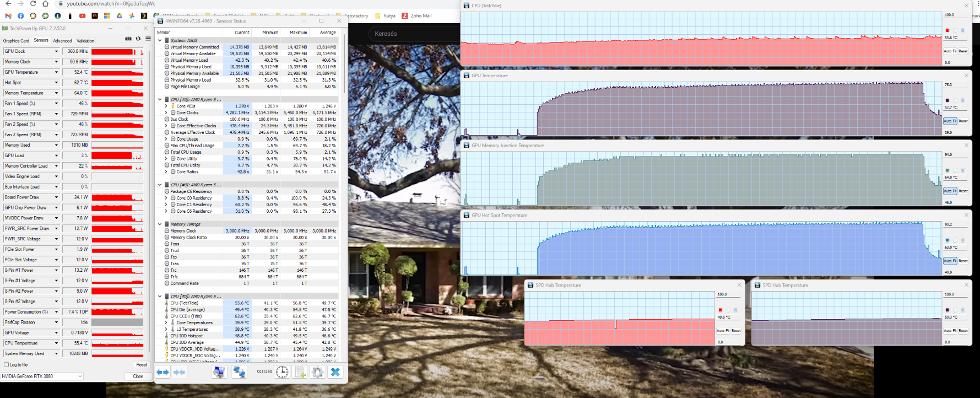Switch to the Sensors tab in GPU-Z
This screenshot has height=398, width=980.
coord(41,40)
